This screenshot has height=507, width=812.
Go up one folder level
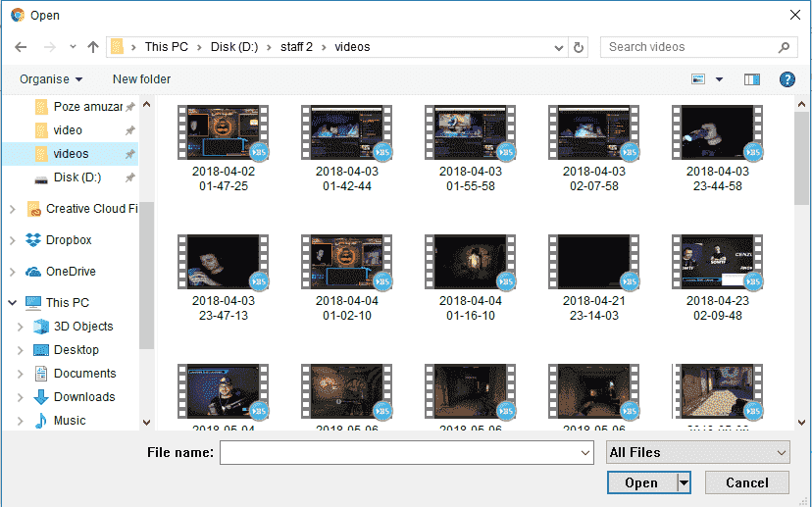click(93, 47)
